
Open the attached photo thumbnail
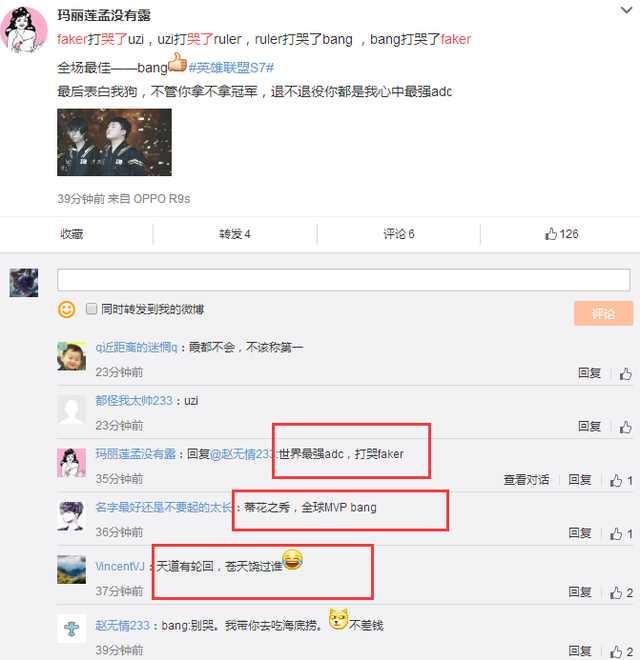pos(115,142)
